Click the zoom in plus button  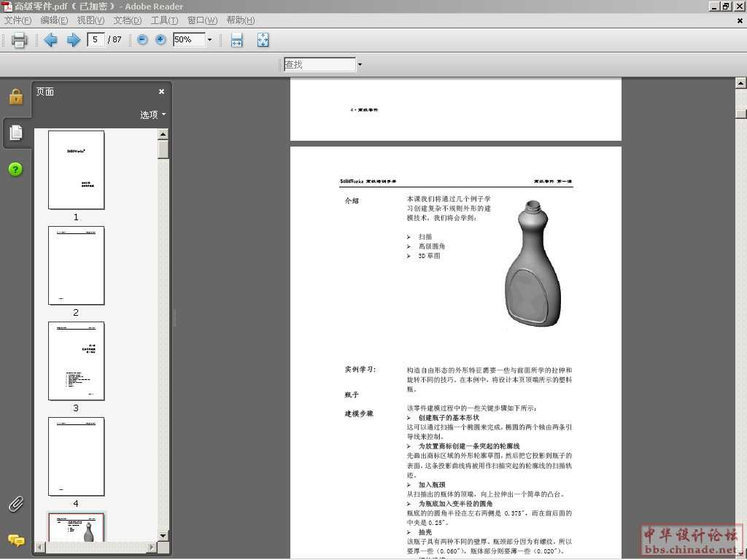click(160, 40)
